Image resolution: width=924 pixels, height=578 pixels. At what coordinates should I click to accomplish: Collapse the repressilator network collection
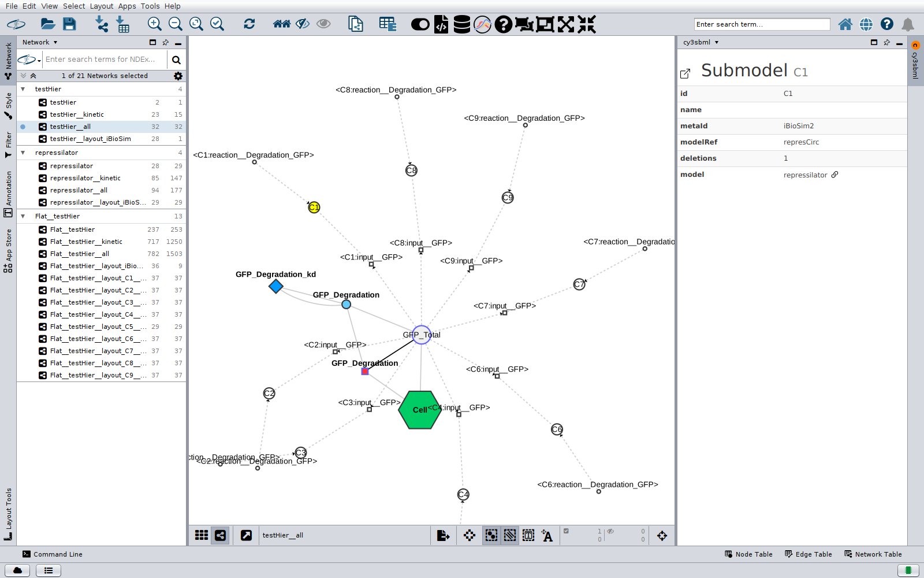pos(23,153)
